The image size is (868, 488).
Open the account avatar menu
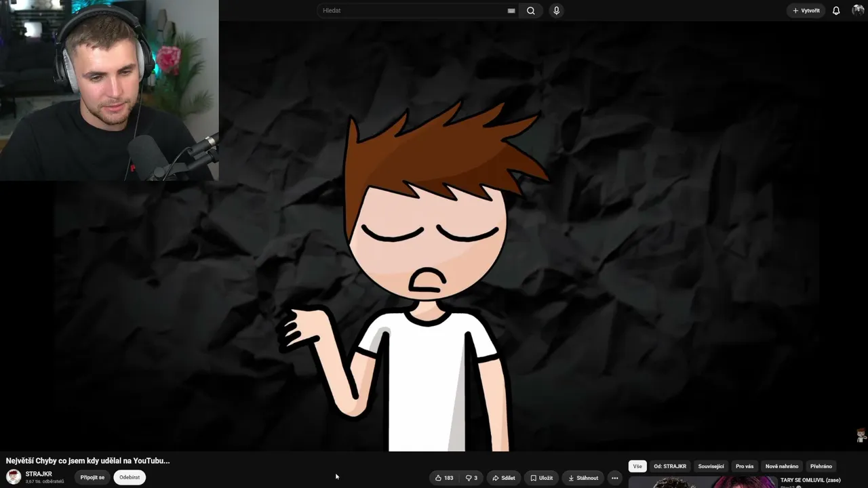tap(858, 10)
